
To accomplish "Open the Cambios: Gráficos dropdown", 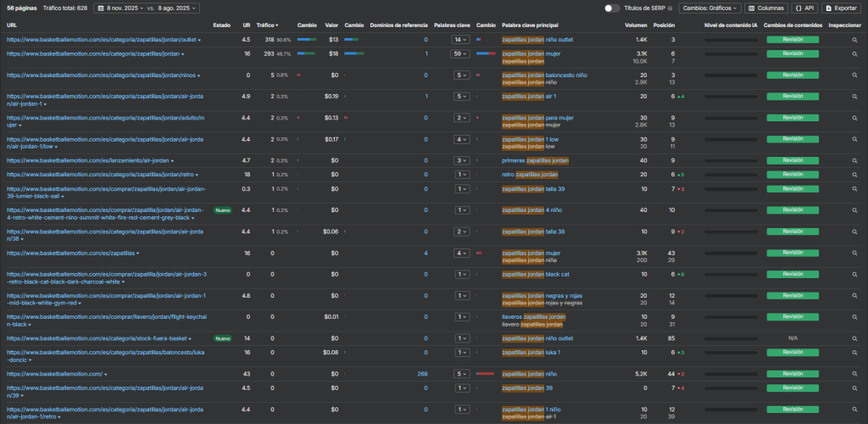I will [x=709, y=8].
